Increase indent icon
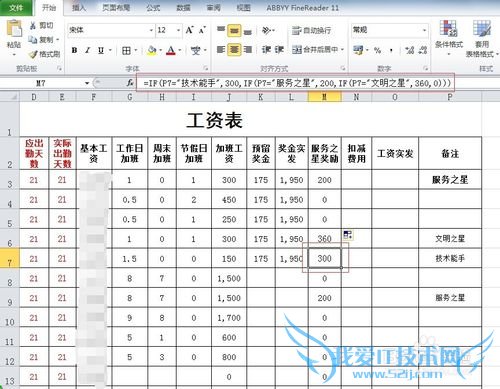 pos(279,50)
